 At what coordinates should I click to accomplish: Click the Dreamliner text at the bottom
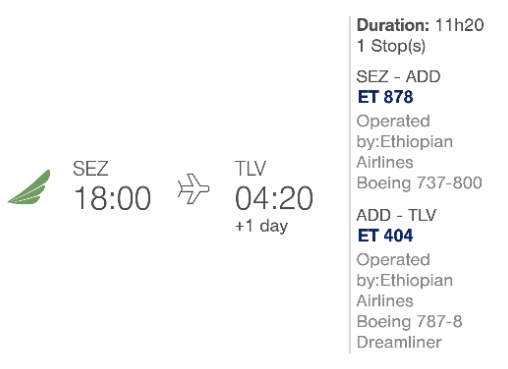click(399, 342)
